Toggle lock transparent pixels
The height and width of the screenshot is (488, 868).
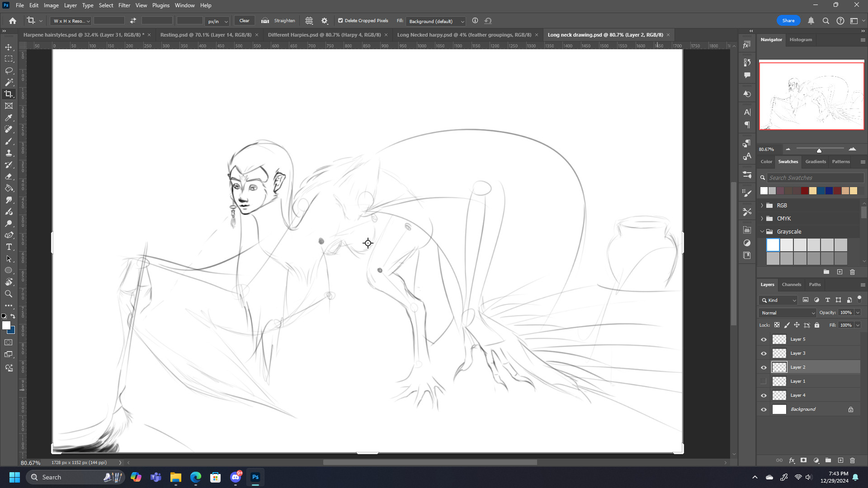click(x=777, y=325)
